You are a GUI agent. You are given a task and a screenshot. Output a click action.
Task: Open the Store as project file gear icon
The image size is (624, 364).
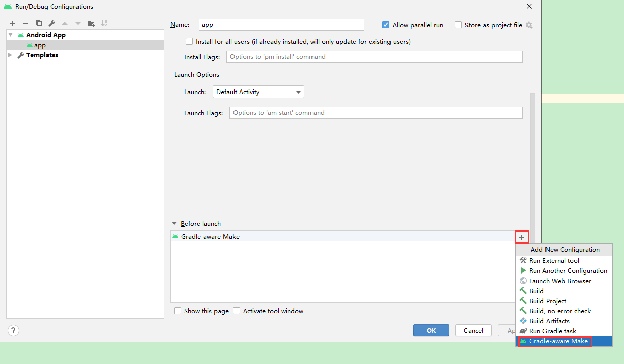point(529,25)
